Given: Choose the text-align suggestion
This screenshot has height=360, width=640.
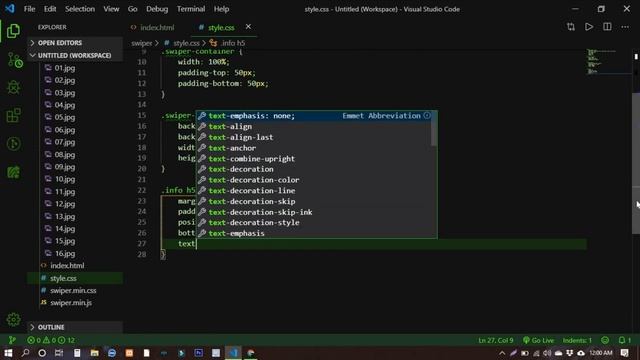Looking at the screenshot, I should coord(313,127).
